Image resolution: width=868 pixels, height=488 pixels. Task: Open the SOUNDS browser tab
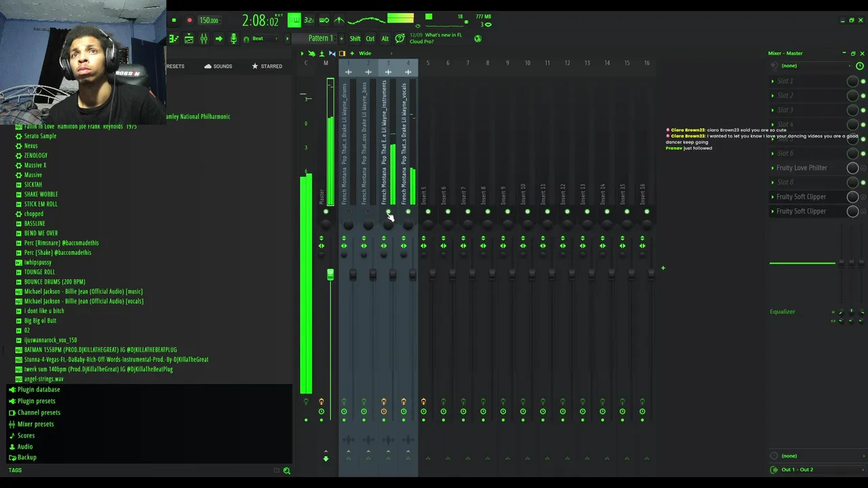(x=218, y=66)
